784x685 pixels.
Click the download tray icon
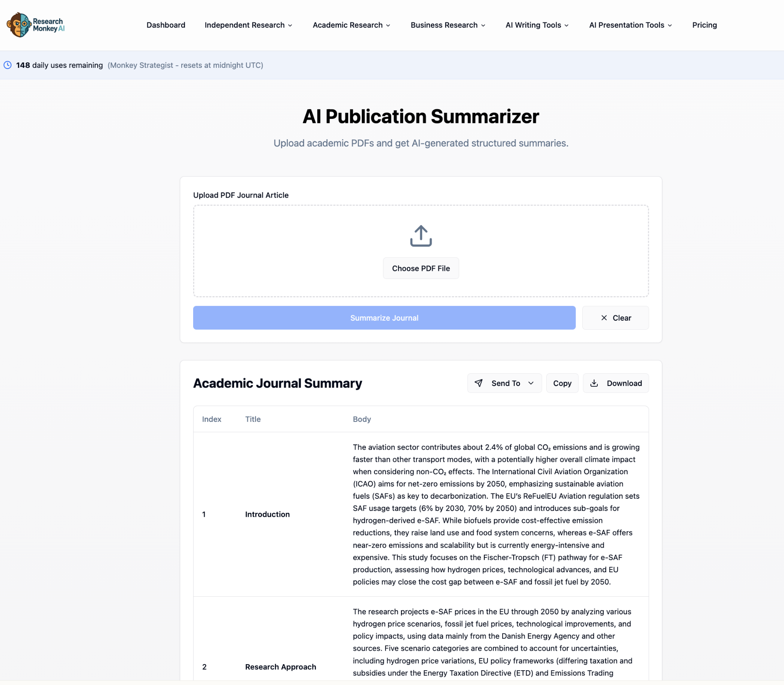tap(594, 383)
